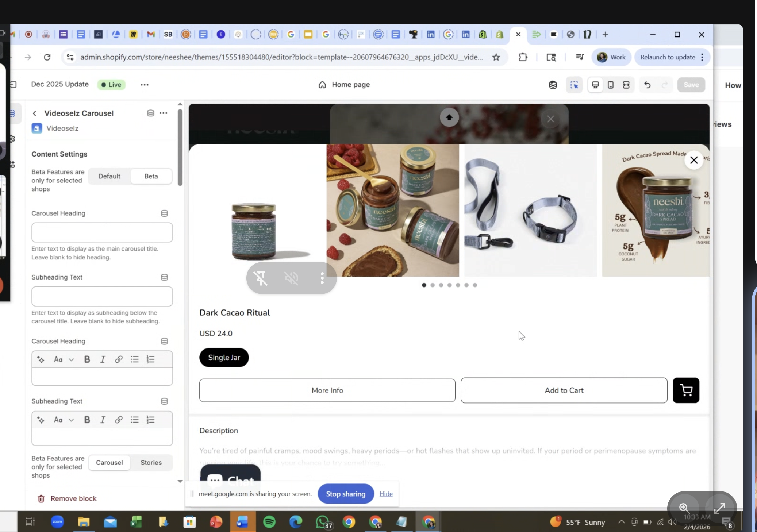Insert link in Carousel Heading editor
The height and width of the screenshot is (532, 757).
pyautogui.click(x=119, y=359)
